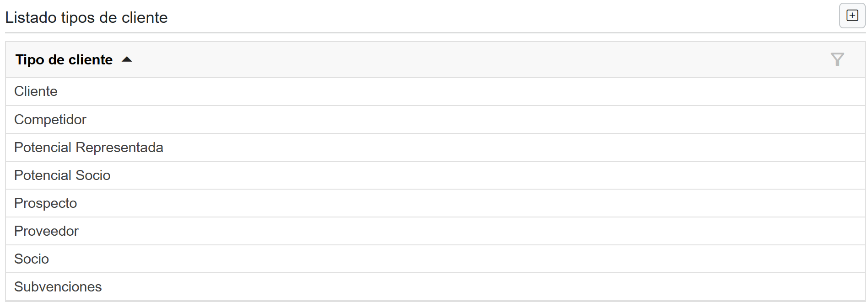
Task: Choose the Socio client type
Action: coord(32,259)
